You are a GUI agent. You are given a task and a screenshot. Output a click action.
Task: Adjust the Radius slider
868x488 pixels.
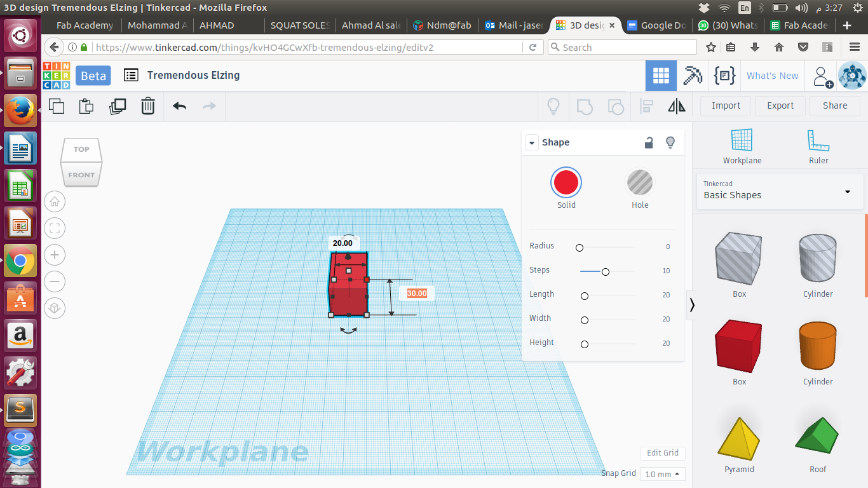tap(579, 247)
